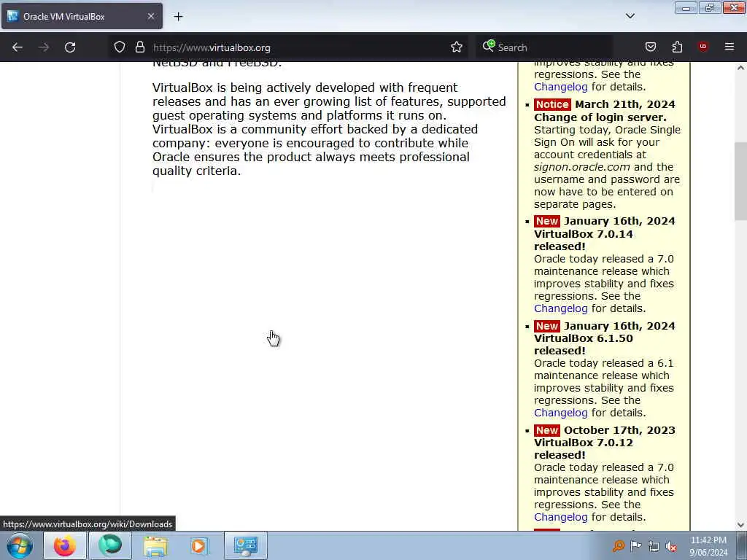Screen dimensions: 747x560
Task: Open Changelog link for VirtualBox 7.0.14
Action: [560, 308]
